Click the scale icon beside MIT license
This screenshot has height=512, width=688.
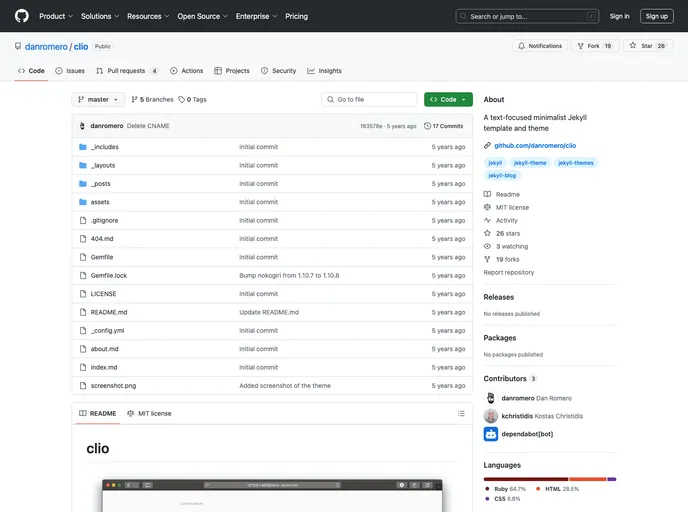tap(487, 207)
